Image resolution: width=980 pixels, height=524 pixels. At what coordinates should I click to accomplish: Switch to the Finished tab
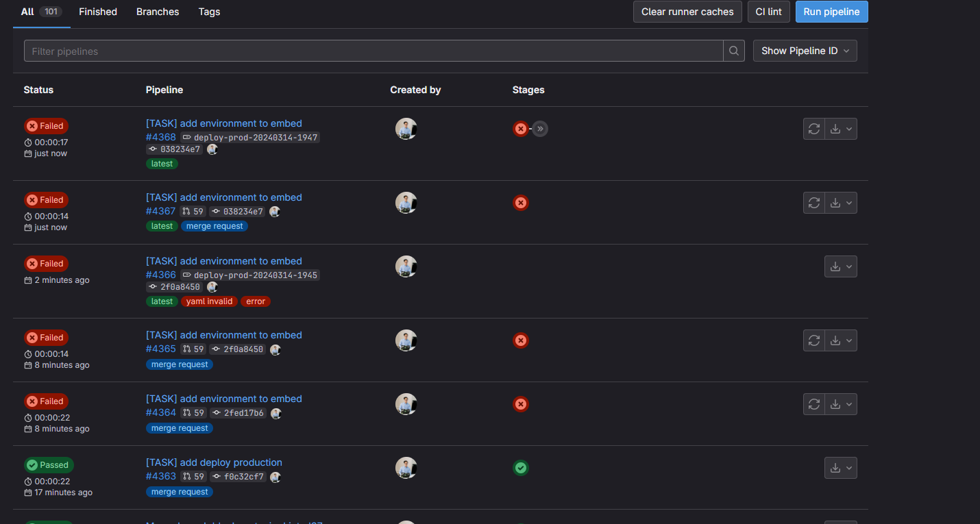coord(98,12)
